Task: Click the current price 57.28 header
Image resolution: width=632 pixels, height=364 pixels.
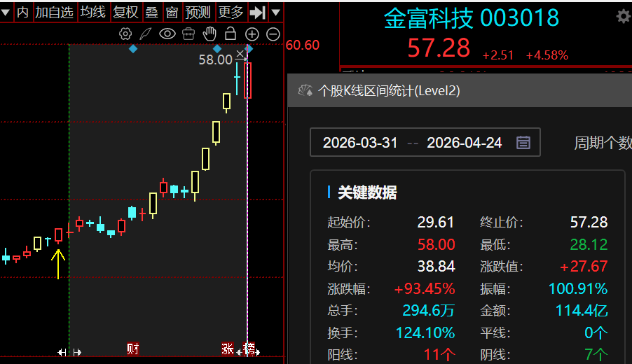Action: [x=439, y=48]
